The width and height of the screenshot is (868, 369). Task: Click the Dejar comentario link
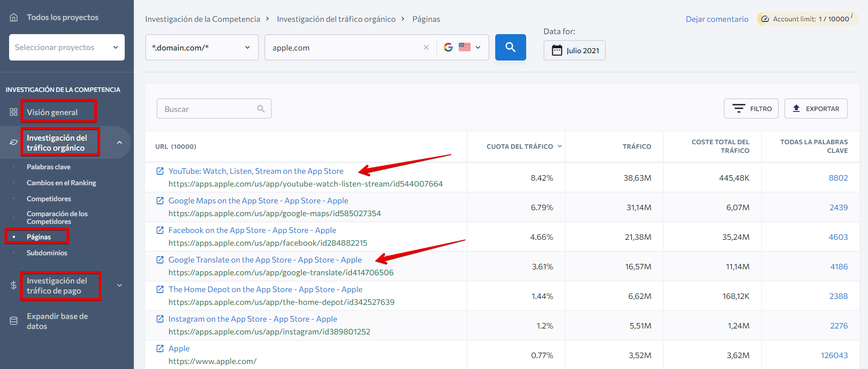click(717, 19)
